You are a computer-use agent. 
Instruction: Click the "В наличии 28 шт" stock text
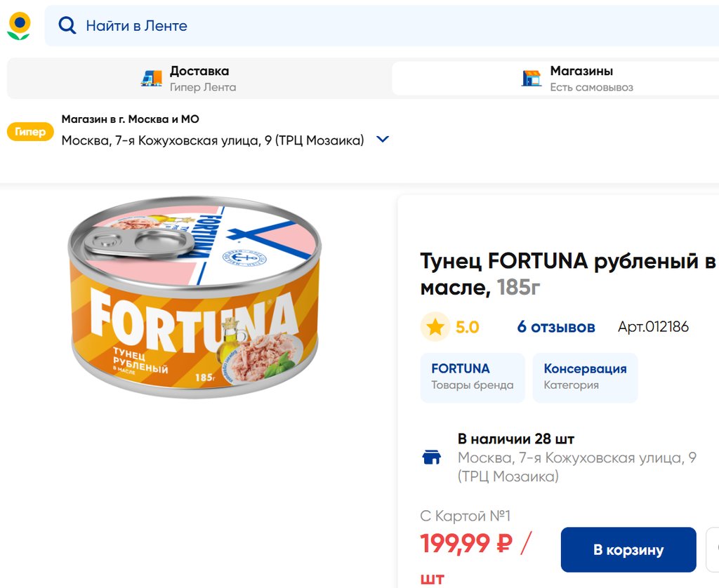pyautogui.click(x=516, y=439)
